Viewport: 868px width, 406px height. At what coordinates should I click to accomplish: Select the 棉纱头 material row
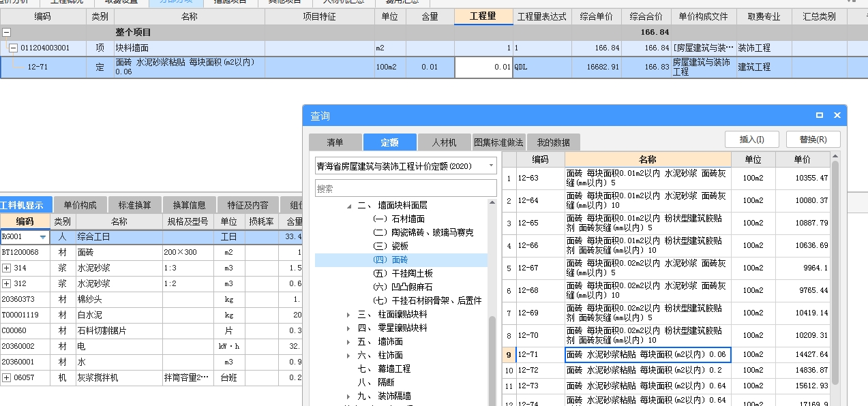pyautogui.click(x=151, y=300)
